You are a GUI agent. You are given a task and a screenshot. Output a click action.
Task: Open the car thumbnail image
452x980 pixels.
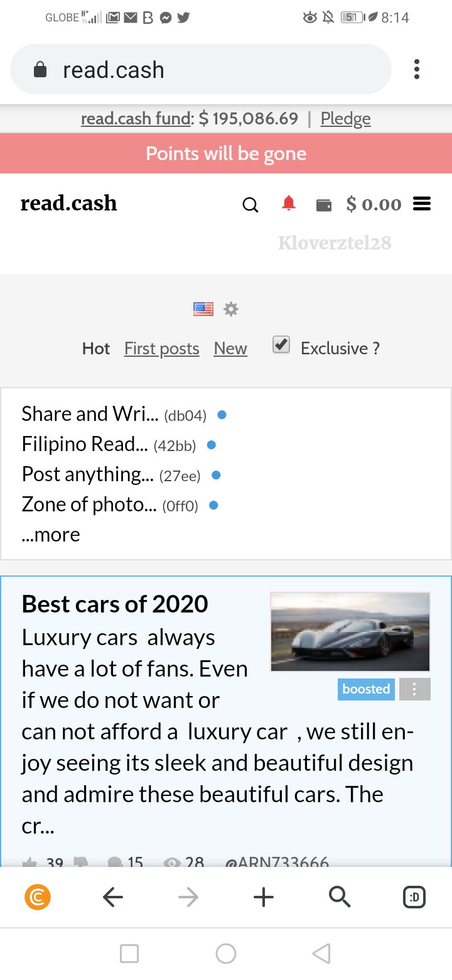pos(350,632)
